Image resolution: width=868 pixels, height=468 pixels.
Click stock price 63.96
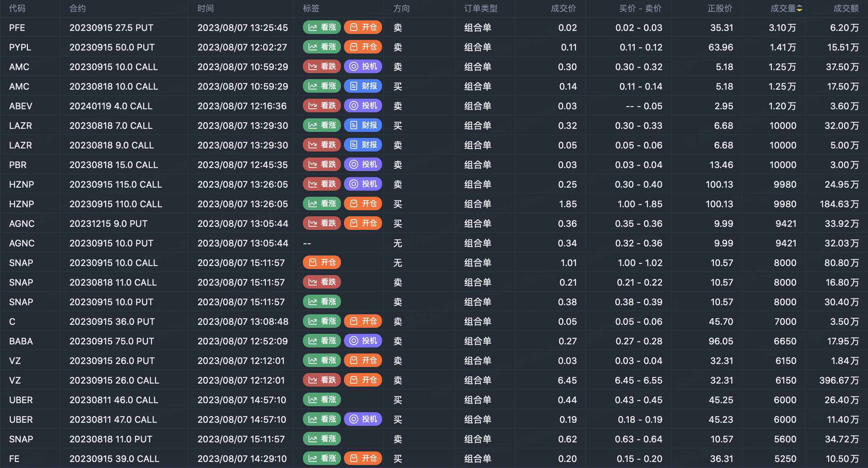click(721, 47)
